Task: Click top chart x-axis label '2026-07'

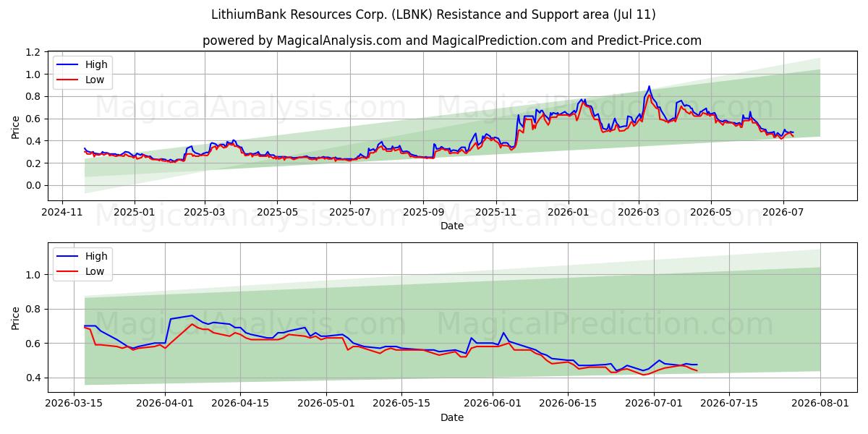Action: pyautogui.click(x=784, y=213)
